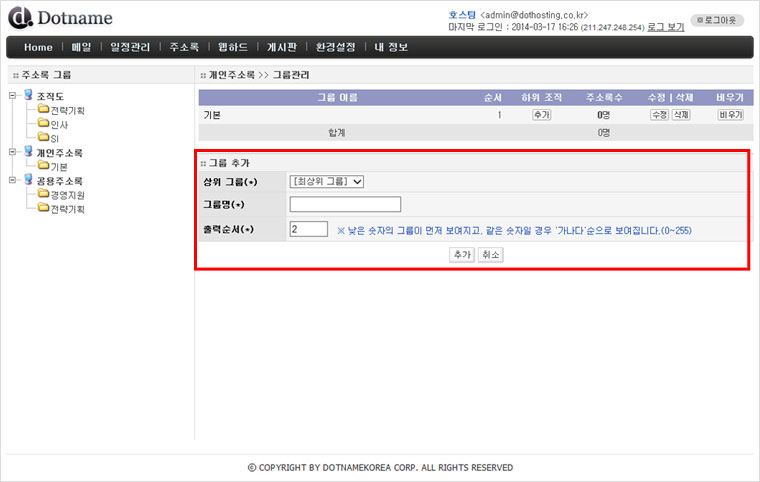Image resolution: width=760 pixels, height=482 pixels.
Task: Collapse the 공용주소록 tree branch
Action: [x=12, y=181]
